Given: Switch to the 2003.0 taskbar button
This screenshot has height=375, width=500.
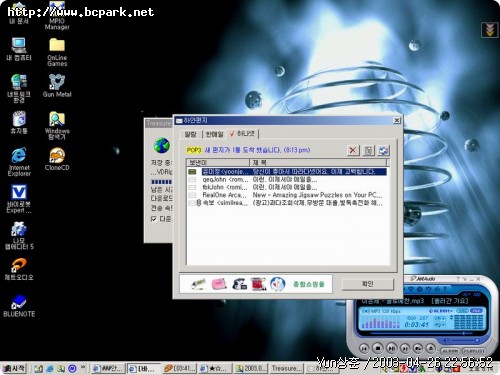Looking at the screenshot, I should (251, 368).
